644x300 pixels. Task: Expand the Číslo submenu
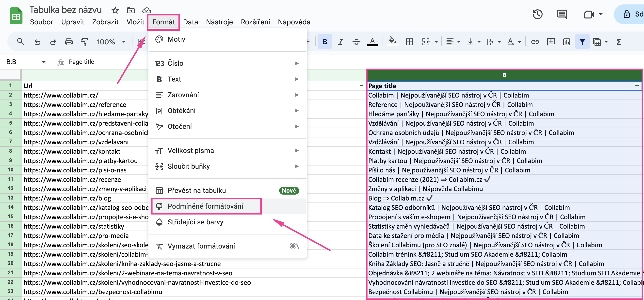click(227, 63)
